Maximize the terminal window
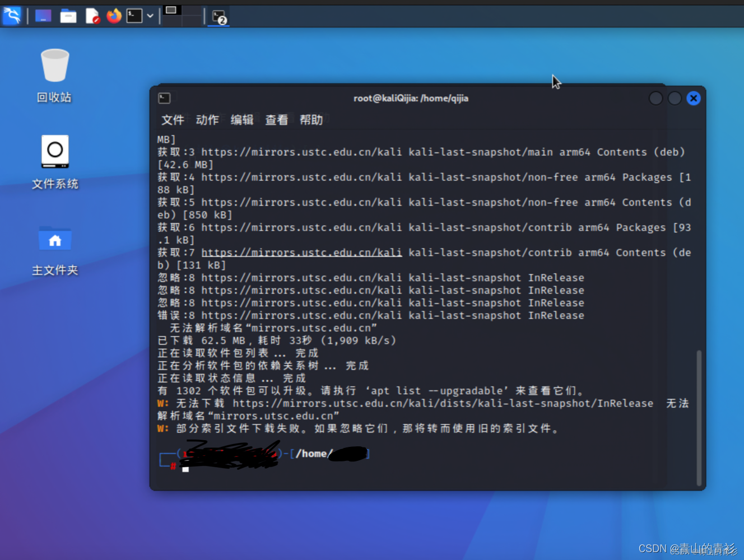 [x=675, y=99]
